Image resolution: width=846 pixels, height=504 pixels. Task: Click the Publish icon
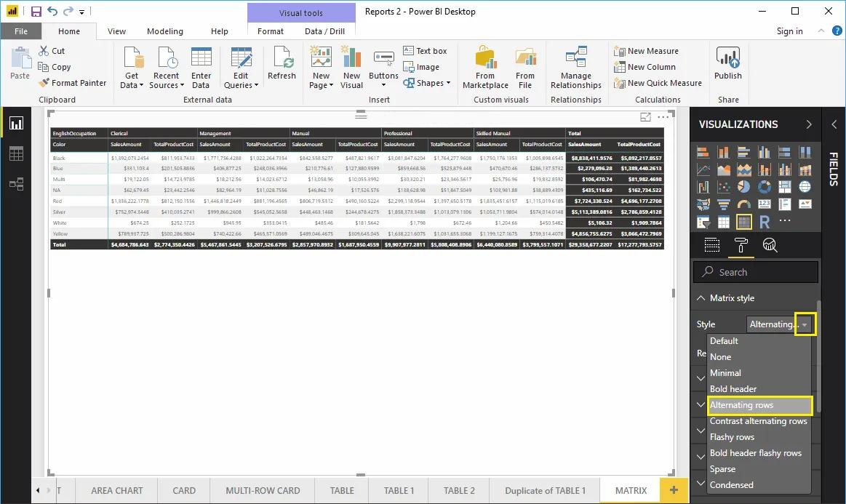(727, 64)
